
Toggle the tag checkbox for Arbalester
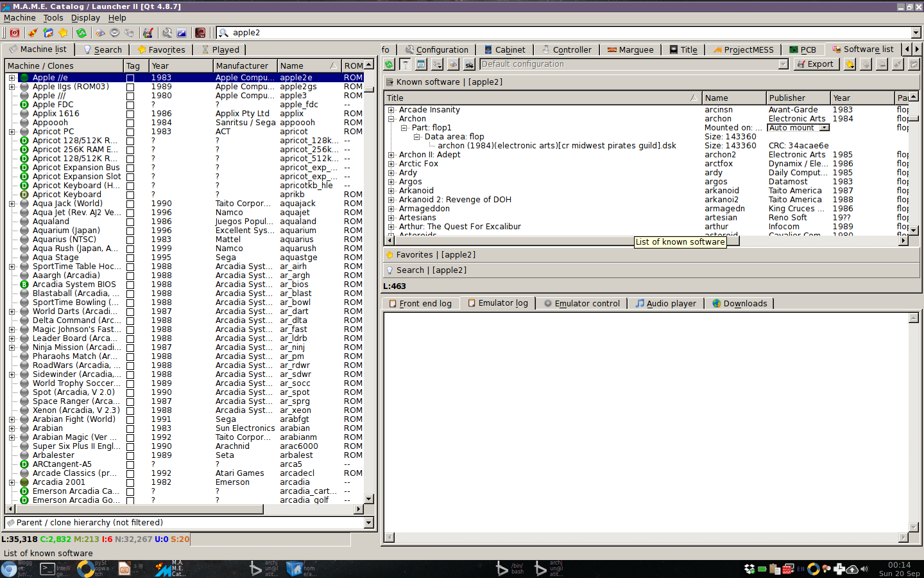[130, 455]
